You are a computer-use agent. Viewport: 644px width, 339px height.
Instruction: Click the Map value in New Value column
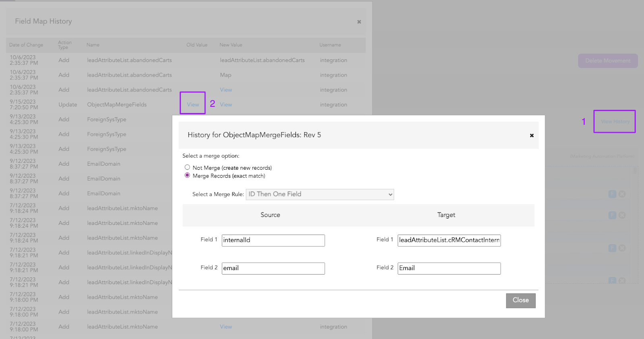[x=225, y=75]
